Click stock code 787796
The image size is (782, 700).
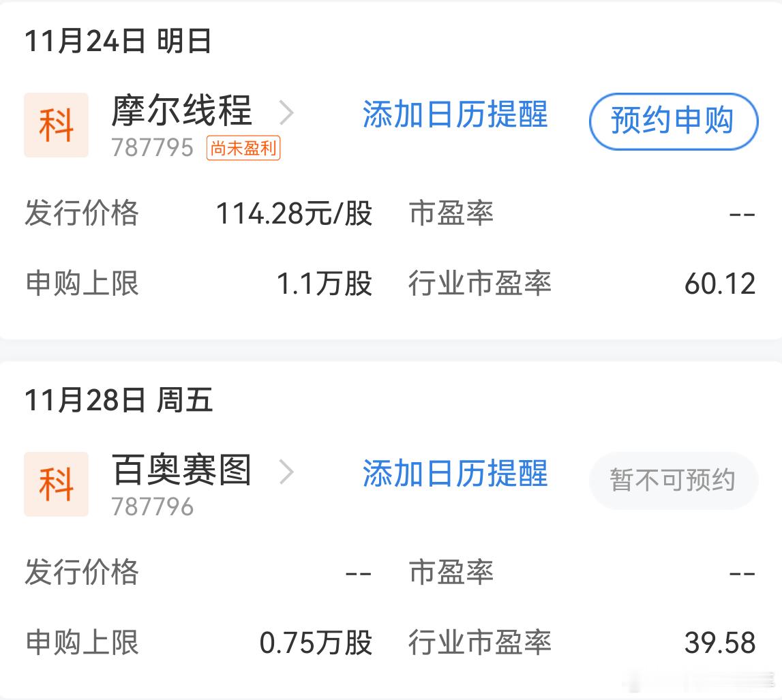(151, 507)
